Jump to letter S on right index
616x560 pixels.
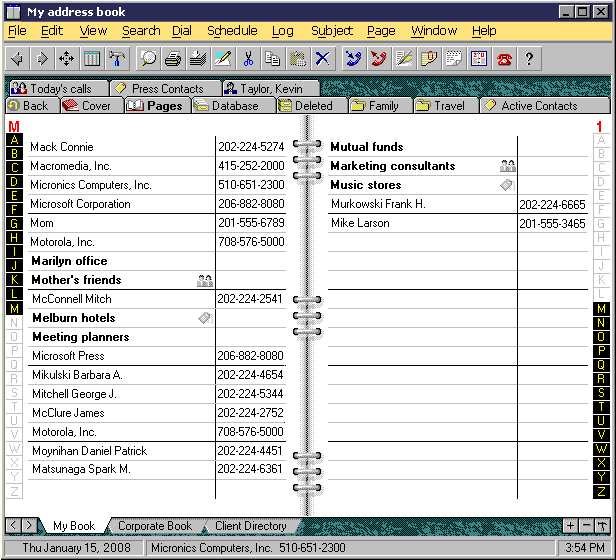coord(601,393)
